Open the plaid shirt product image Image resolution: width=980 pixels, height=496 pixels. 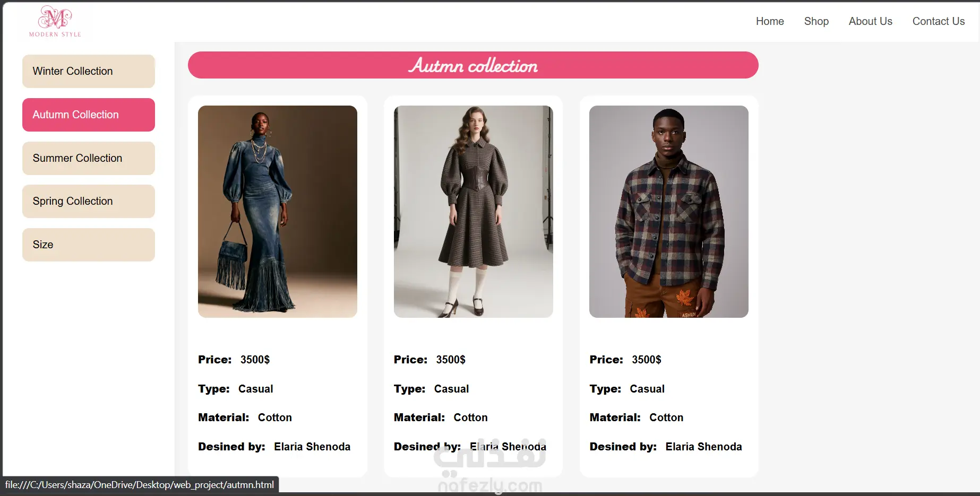669,212
